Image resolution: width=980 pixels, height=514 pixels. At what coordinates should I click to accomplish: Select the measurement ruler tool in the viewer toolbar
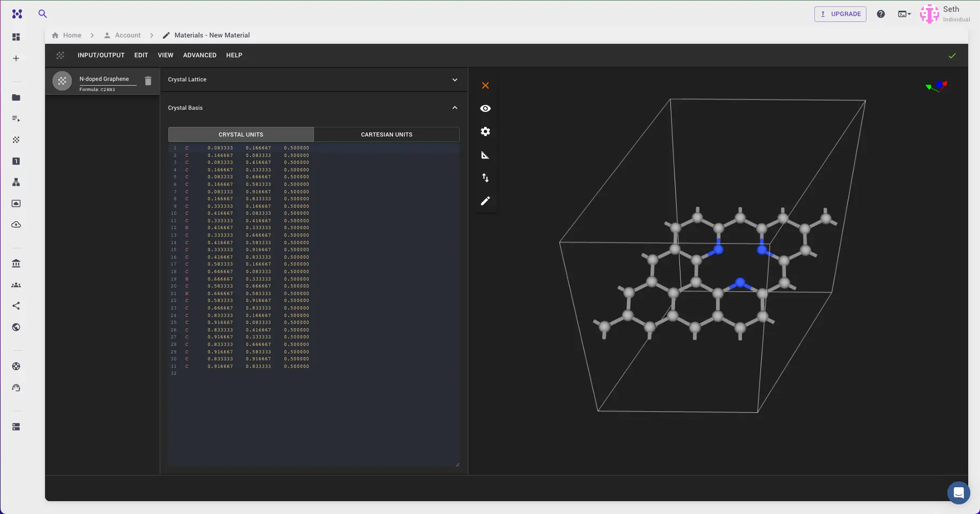coord(485,155)
